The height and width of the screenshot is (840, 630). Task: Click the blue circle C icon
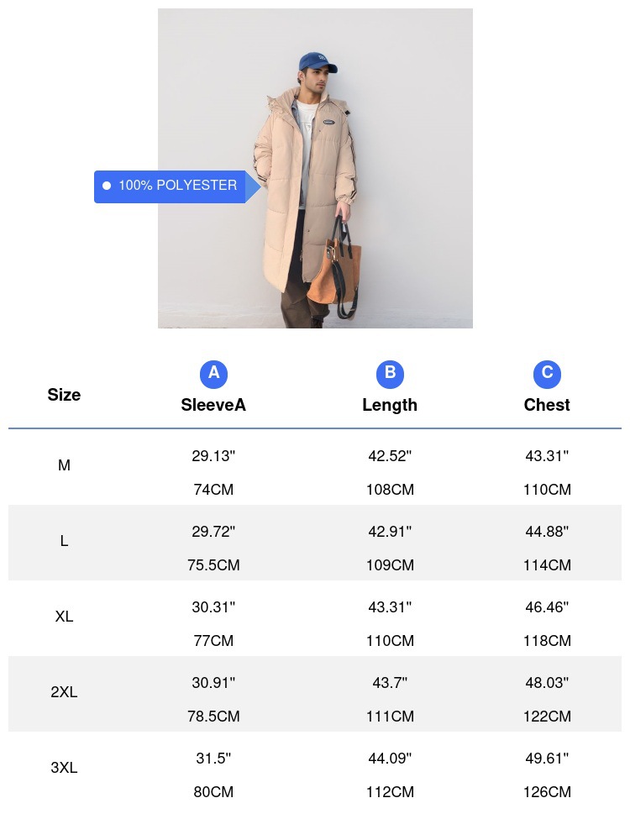pyautogui.click(x=547, y=374)
